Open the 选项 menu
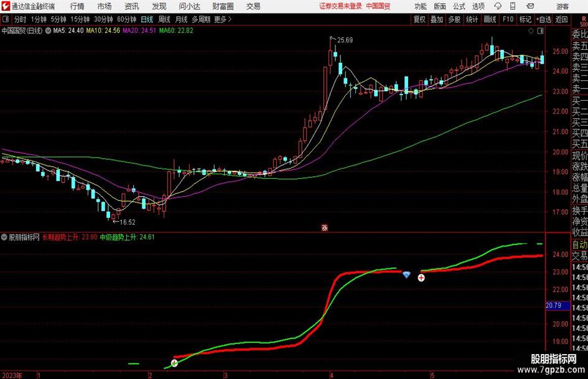588x379 pixels. pyautogui.click(x=478, y=6)
